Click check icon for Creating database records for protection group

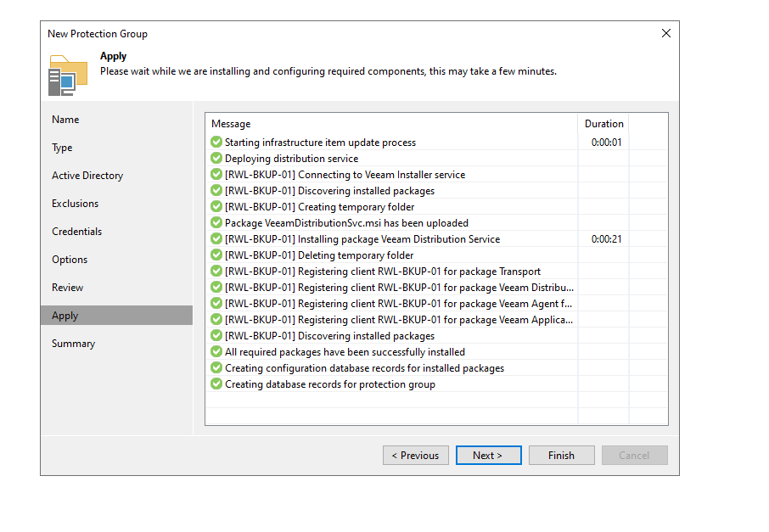(x=216, y=384)
